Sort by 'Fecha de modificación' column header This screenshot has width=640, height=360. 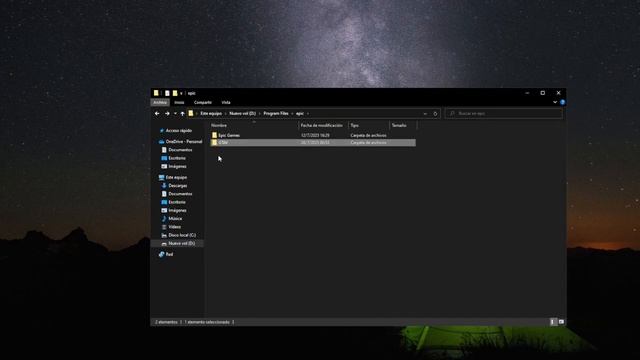click(x=323, y=125)
